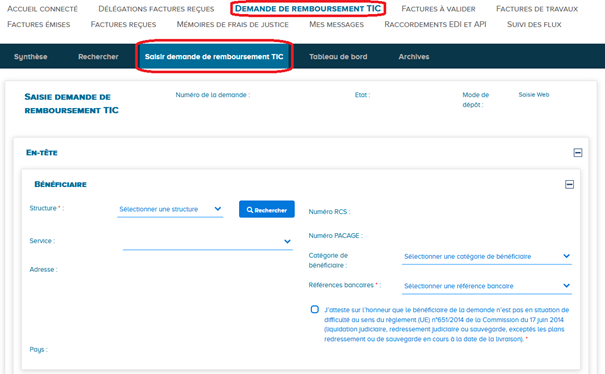Open Références bancaires dropdown

click(487, 286)
